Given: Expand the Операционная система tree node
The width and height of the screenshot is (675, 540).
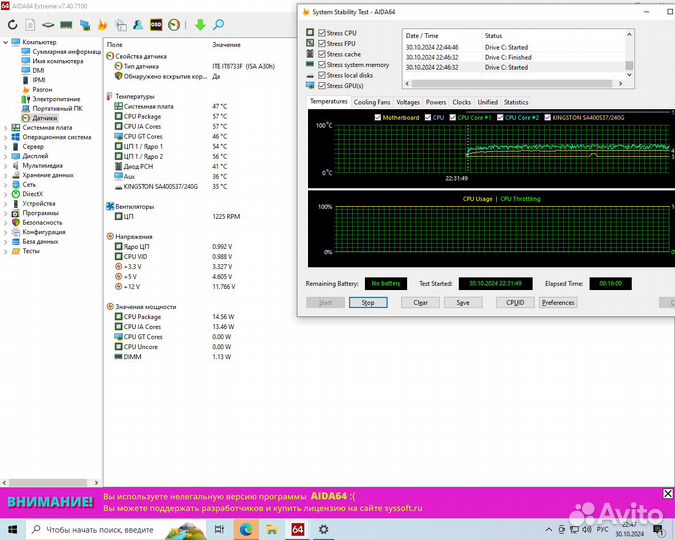Looking at the screenshot, I should click(5, 137).
